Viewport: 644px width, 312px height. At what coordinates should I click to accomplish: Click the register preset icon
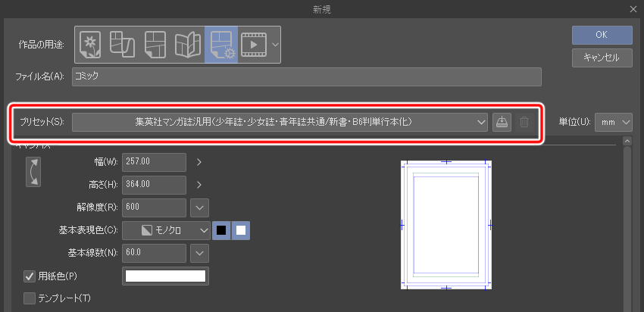click(x=502, y=123)
